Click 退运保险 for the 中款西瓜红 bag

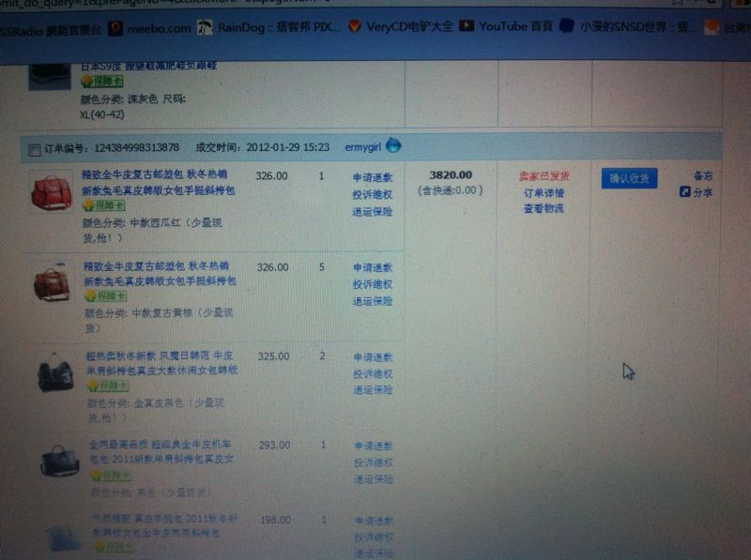point(373,212)
